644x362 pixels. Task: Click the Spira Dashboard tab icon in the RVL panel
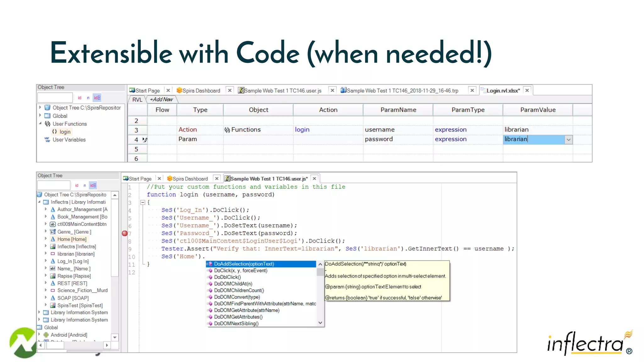pyautogui.click(x=179, y=90)
